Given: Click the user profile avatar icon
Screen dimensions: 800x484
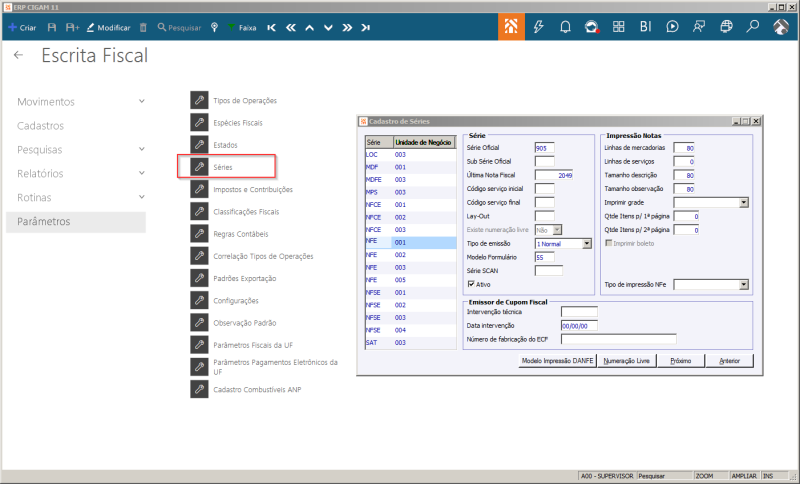Looking at the screenshot, I should coord(781,27).
